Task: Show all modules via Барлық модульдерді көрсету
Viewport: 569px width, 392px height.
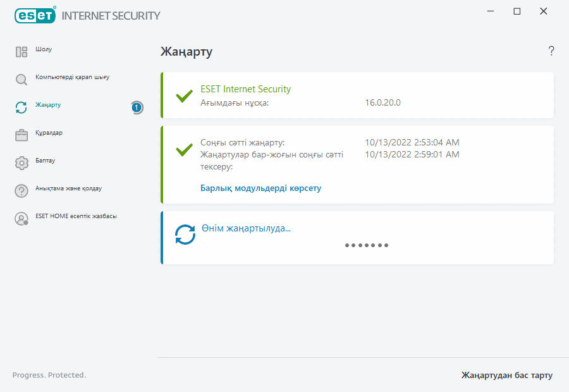Action: pyautogui.click(x=260, y=188)
